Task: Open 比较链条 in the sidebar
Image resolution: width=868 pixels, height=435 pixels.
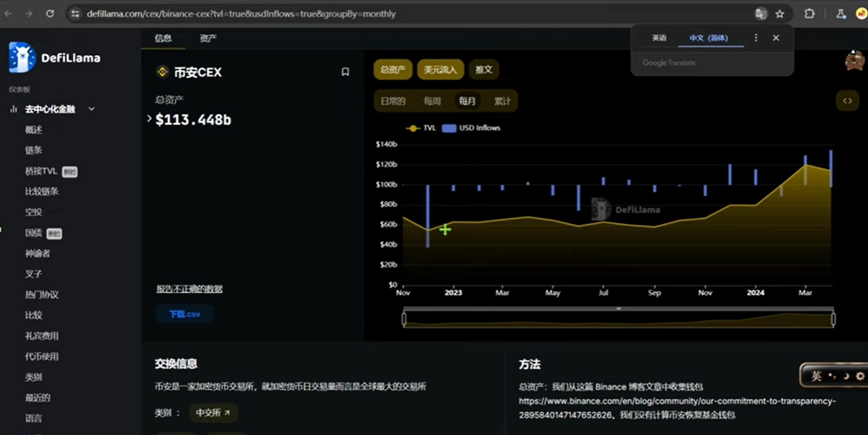Action: tap(42, 191)
